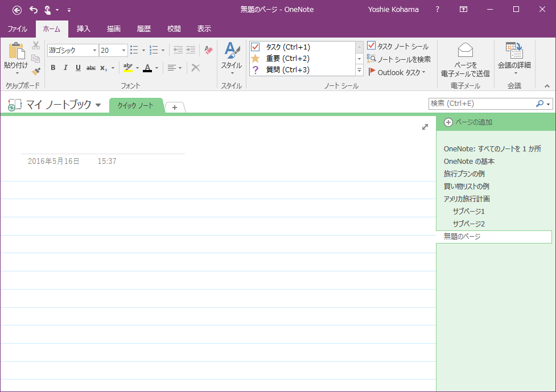The image size is (556, 392).
Task: Click the ? help icon
Action: tap(438, 10)
